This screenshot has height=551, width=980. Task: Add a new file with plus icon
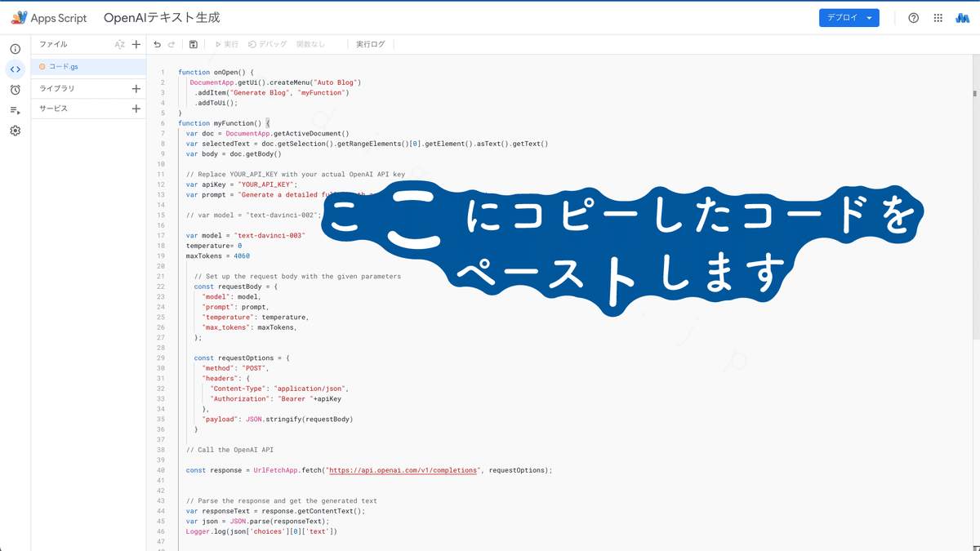click(136, 45)
